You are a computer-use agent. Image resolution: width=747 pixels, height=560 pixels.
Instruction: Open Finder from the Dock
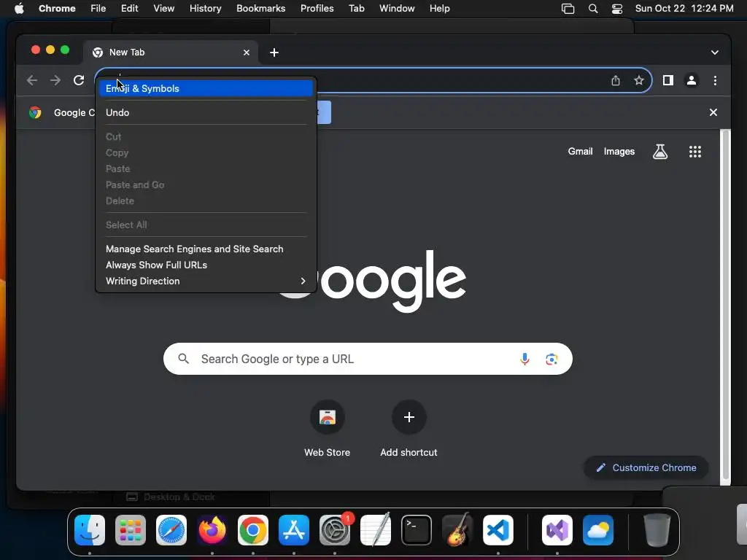[x=90, y=530]
